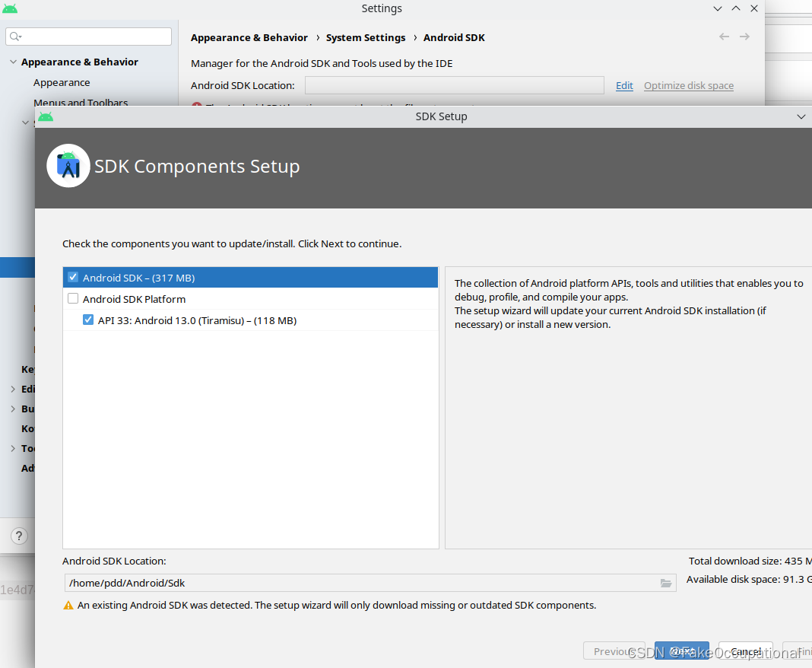Click the warning icon beside existing SDK message
The width and height of the screenshot is (812, 668).
tap(68, 606)
